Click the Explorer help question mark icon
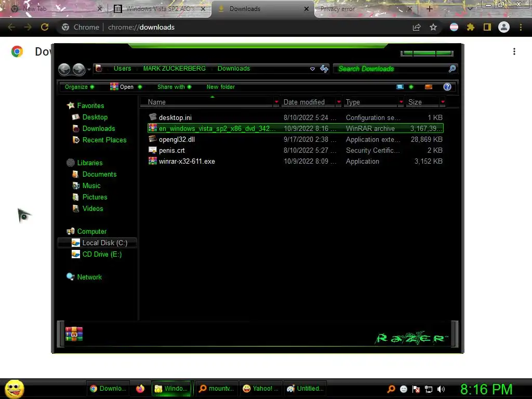The image size is (532, 399). pos(447,87)
